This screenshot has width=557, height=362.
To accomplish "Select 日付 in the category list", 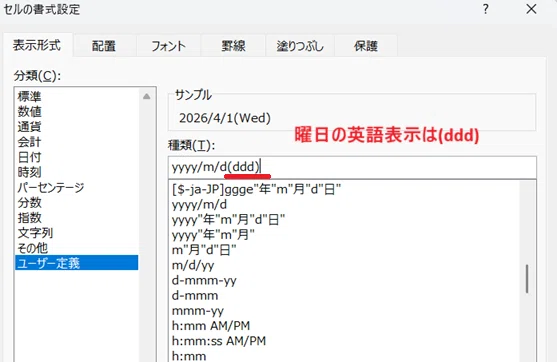I will pyautogui.click(x=77, y=157).
